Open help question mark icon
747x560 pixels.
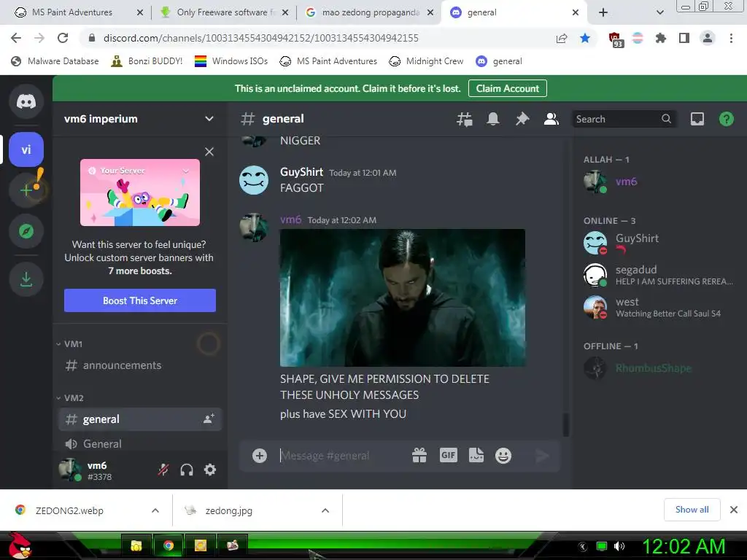(726, 119)
